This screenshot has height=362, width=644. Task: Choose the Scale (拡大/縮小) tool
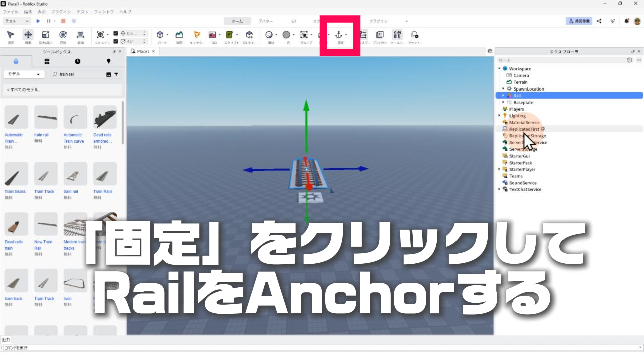pos(45,35)
